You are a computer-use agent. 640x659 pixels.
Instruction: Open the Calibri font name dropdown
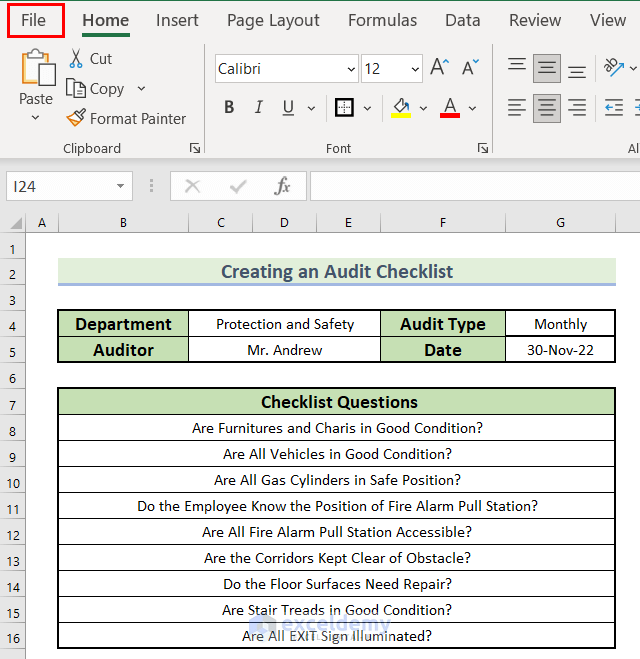[x=351, y=69]
